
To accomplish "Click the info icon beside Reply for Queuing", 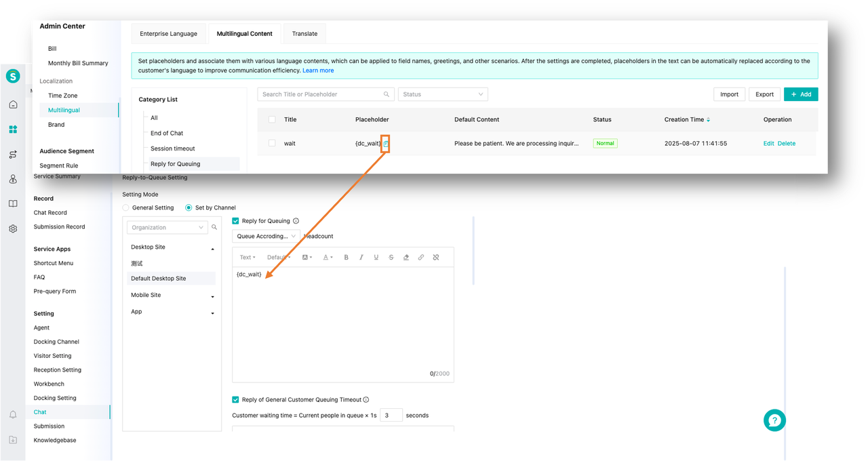I will (296, 221).
